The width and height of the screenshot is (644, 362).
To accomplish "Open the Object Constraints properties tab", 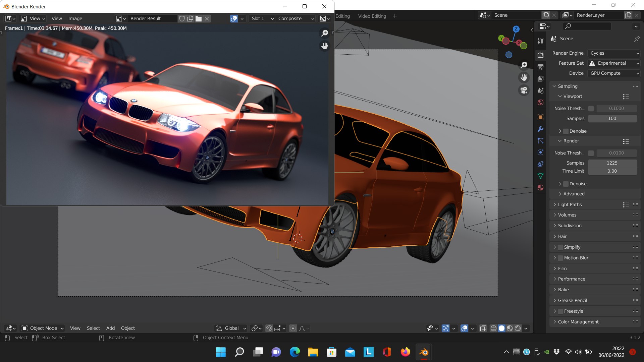I will [540, 164].
